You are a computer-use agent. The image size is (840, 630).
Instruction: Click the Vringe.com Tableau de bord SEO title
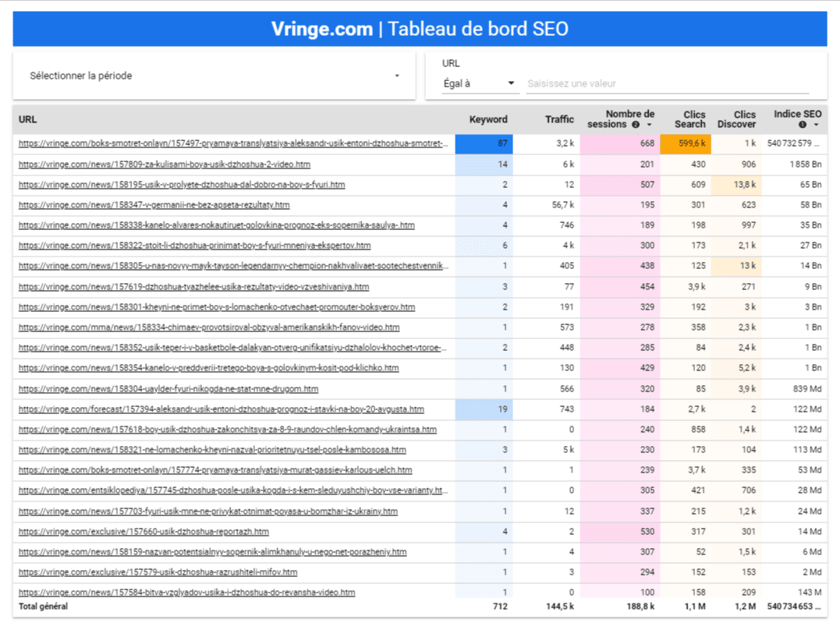(x=420, y=29)
